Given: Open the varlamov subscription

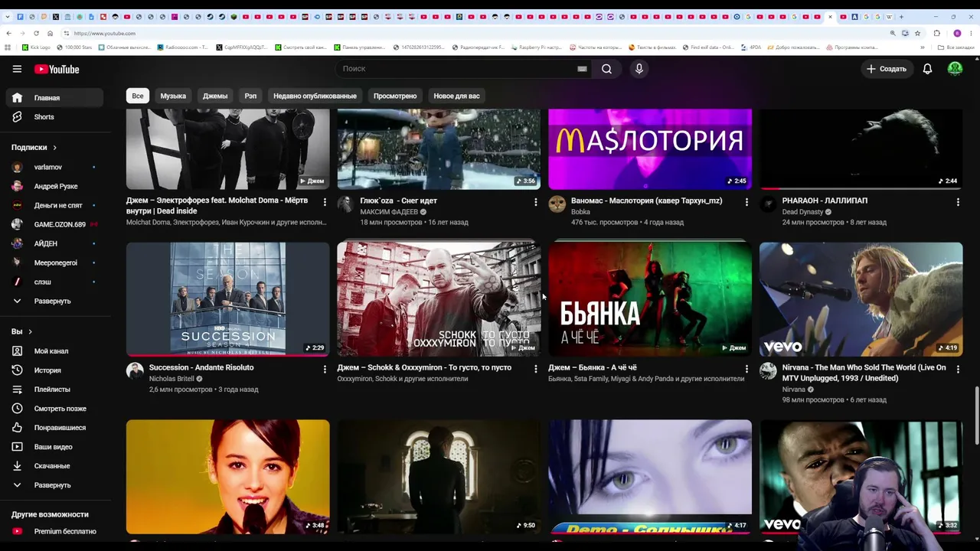Looking at the screenshot, I should pyautogui.click(x=54, y=168).
